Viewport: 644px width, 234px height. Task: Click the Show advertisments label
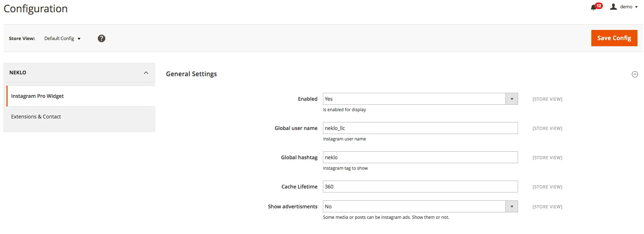293,207
